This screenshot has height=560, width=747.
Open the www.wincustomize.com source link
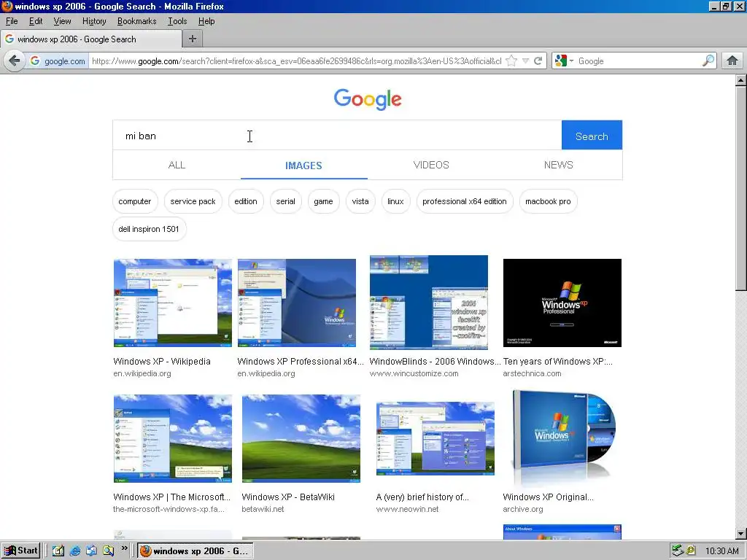tap(414, 374)
